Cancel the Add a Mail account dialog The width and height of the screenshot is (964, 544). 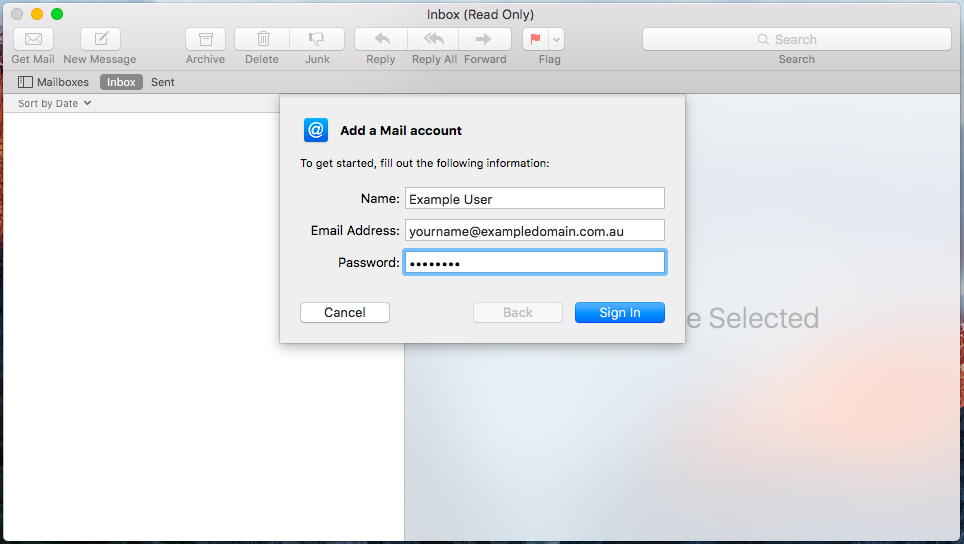(x=344, y=313)
